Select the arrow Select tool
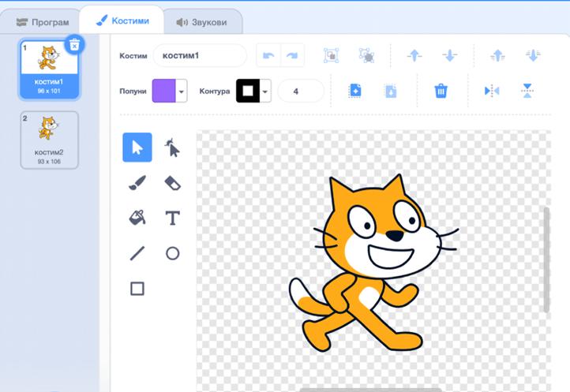Viewport: 570px width, 392px height. [x=137, y=147]
